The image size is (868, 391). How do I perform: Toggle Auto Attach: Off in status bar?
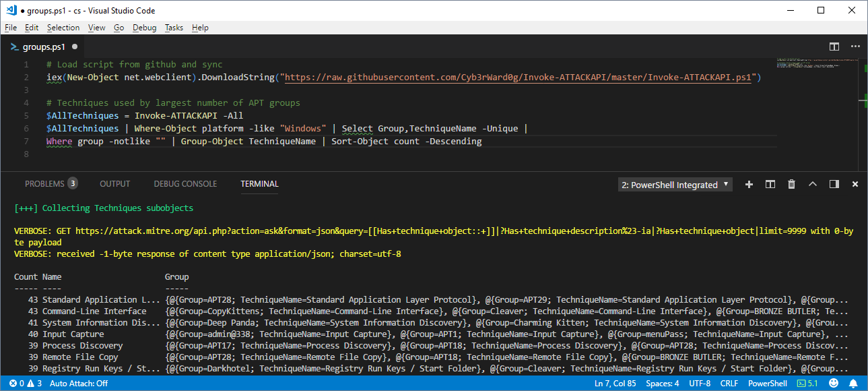(79, 384)
